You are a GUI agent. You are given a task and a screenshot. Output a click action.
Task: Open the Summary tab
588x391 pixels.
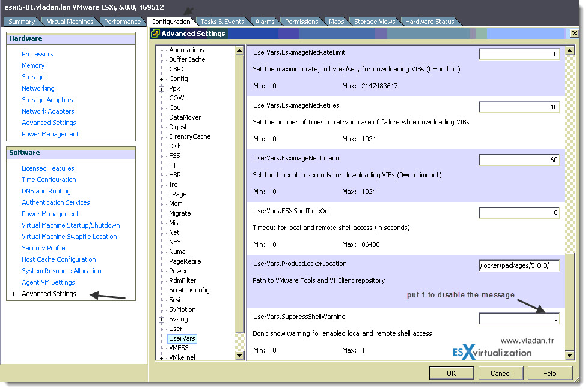tap(22, 22)
